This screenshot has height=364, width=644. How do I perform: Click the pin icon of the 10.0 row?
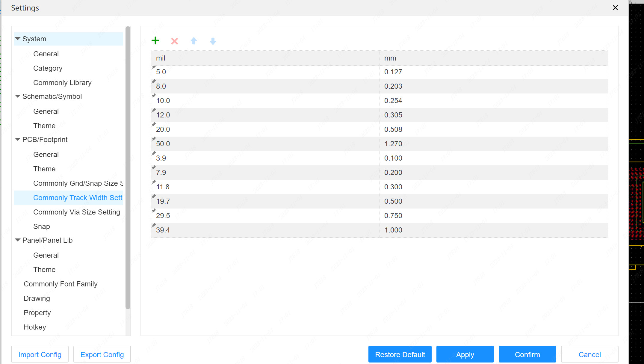point(154,96)
